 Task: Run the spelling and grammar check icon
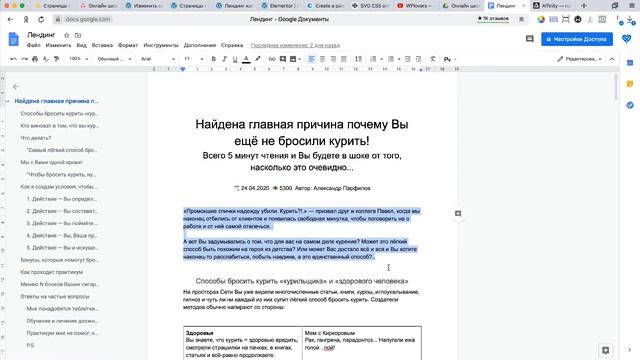pos(46,59)
